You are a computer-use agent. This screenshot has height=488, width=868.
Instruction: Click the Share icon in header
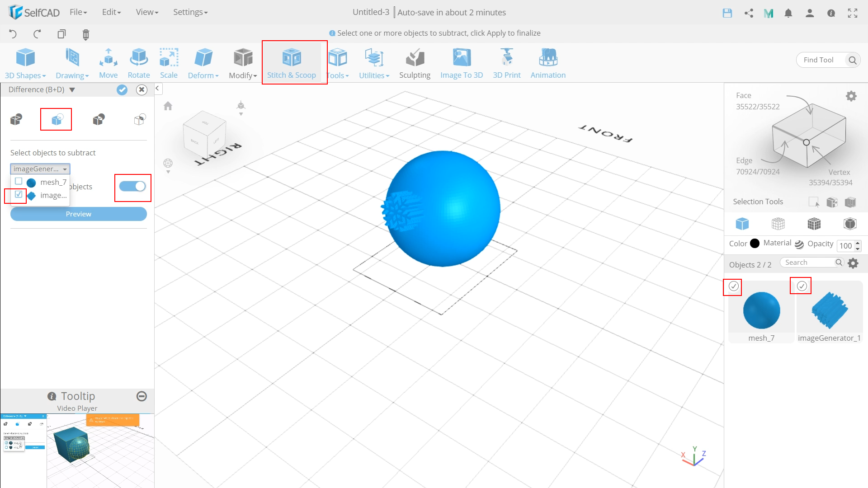pyautogui.click(x=749, y=13)
